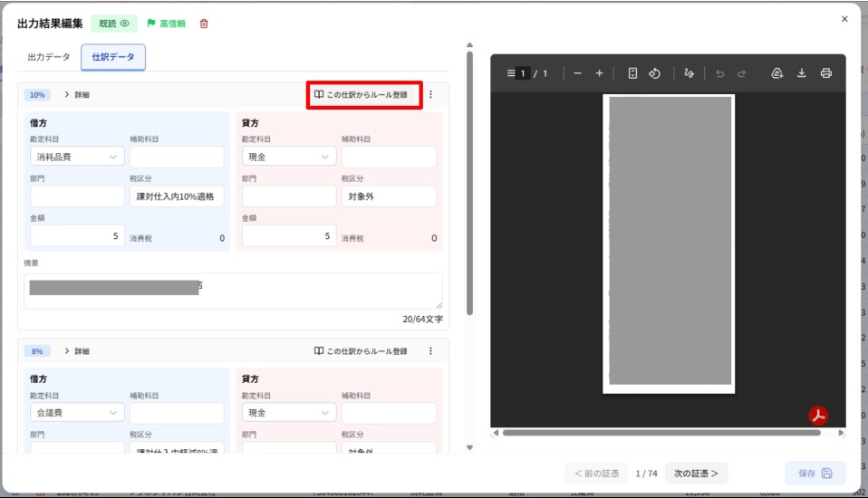Print the PDF document
The image size is (868, 498).
(826, 73)
